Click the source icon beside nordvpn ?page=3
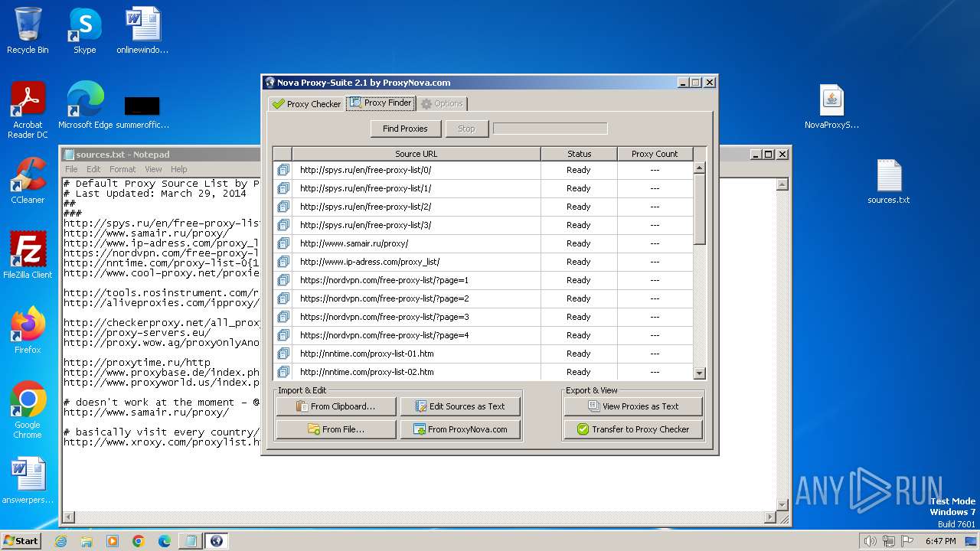The image size is (980, 551). [283, 317]
